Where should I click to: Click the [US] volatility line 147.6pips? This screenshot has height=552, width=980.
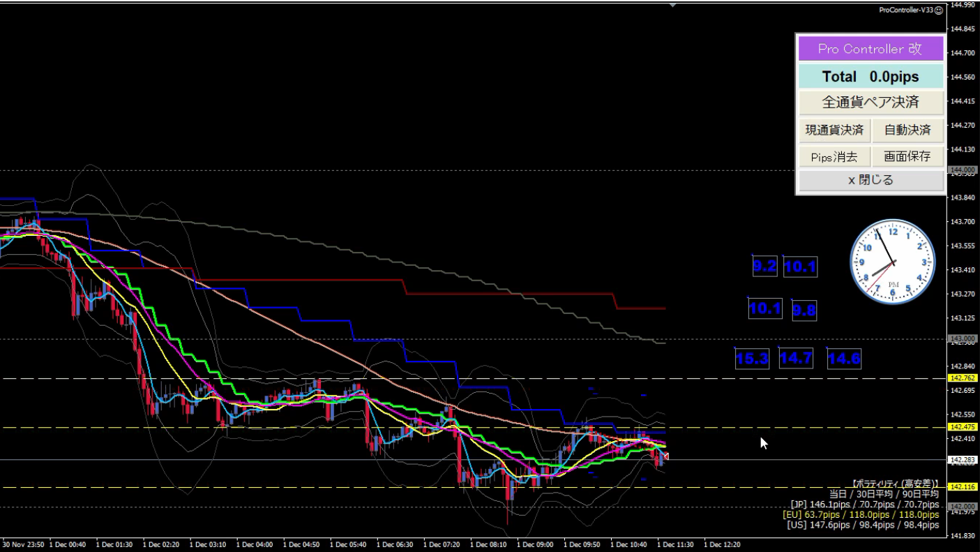pyautogui.click(x=863, y=525)
